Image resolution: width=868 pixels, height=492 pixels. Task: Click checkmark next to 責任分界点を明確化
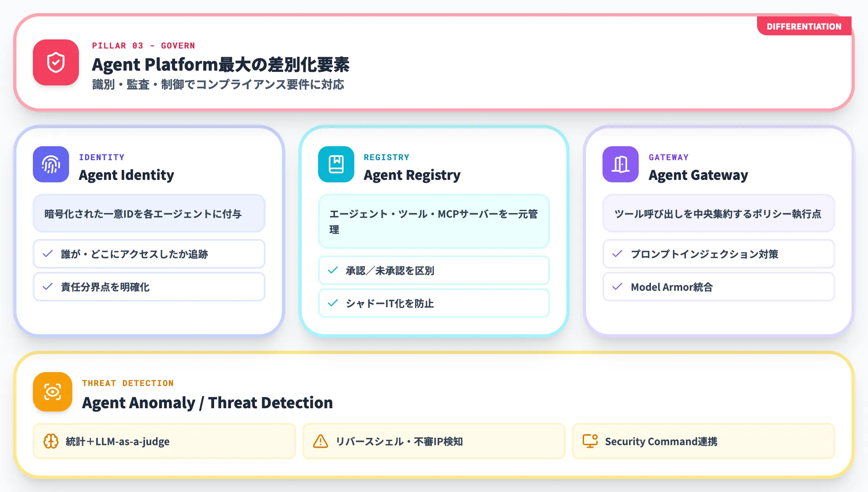(48, 287)
